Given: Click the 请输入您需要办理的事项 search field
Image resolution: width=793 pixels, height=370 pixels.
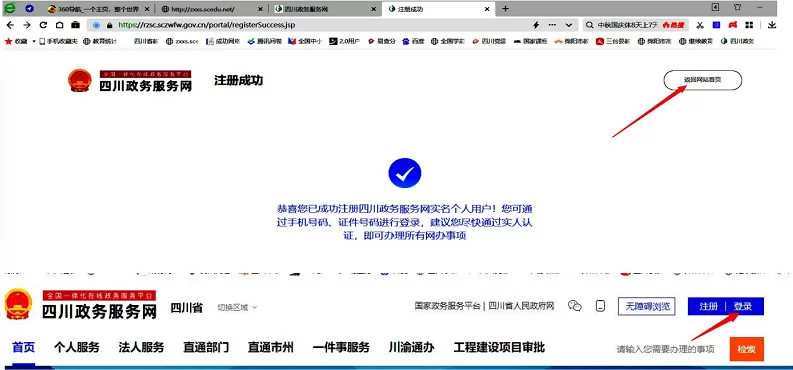Looking at the screenshot, I should tap(666, 349).
